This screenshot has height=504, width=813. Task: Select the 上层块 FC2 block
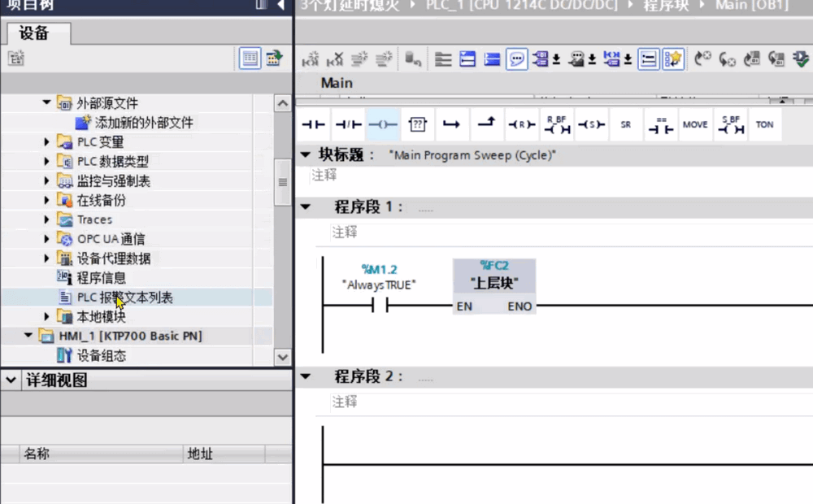494,285
